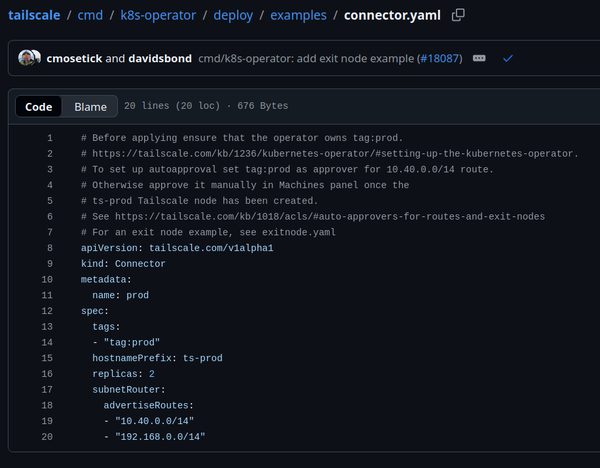The width and height of the screenshot is (600, 468).
Task: Click the 'name: prod' line
Action: coord(121,295)
